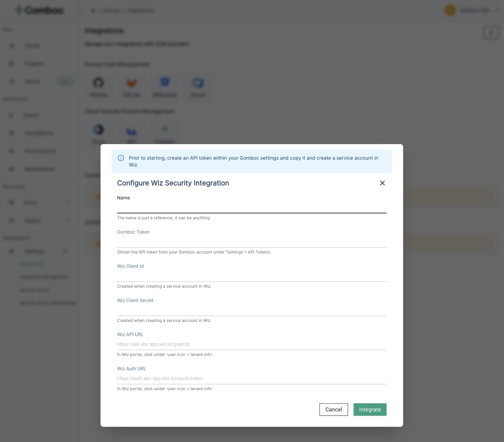Screen dimensions: 504x442
Task: Close the Configure Wiz Security Integration dialog
Action: (382, 183)
